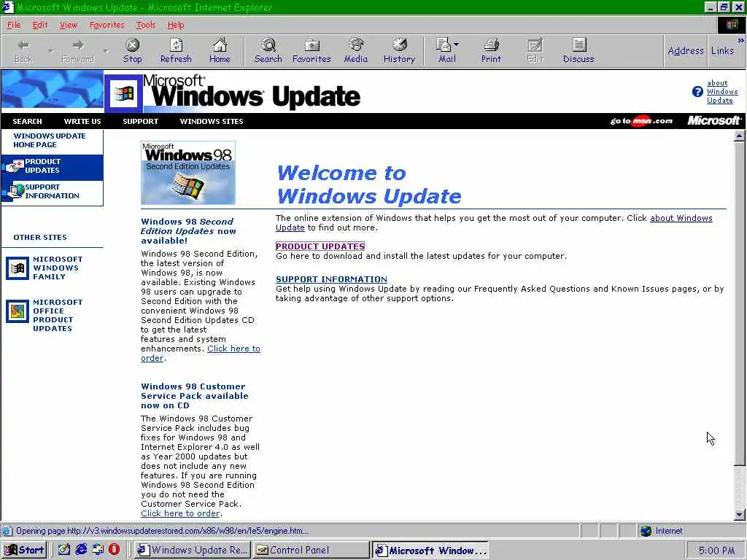
Task: Open the Back history dropdown arrow
Action: click(x=51, y=50)
